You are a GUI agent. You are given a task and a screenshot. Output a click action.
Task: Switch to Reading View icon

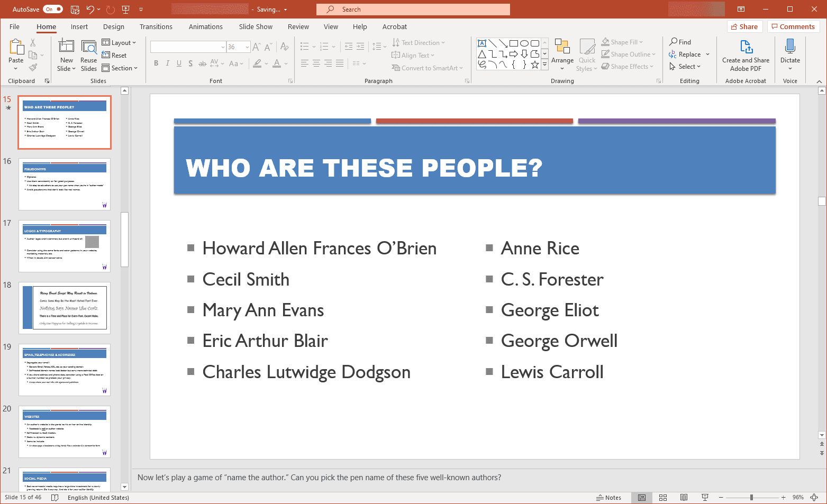click(684, 498)
